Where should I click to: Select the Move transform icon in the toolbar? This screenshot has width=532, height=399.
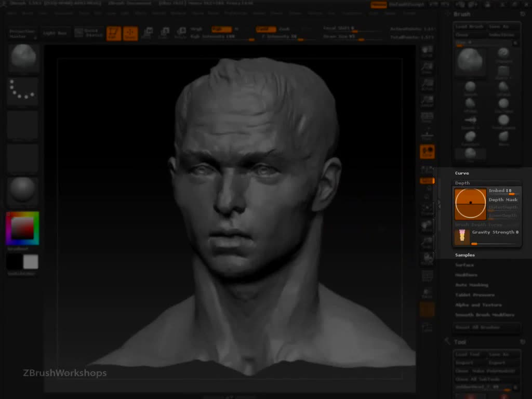148,33
